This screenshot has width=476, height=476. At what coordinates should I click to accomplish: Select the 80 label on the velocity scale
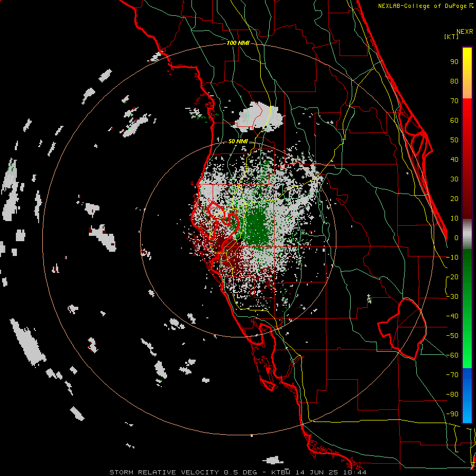click(454, 81)
